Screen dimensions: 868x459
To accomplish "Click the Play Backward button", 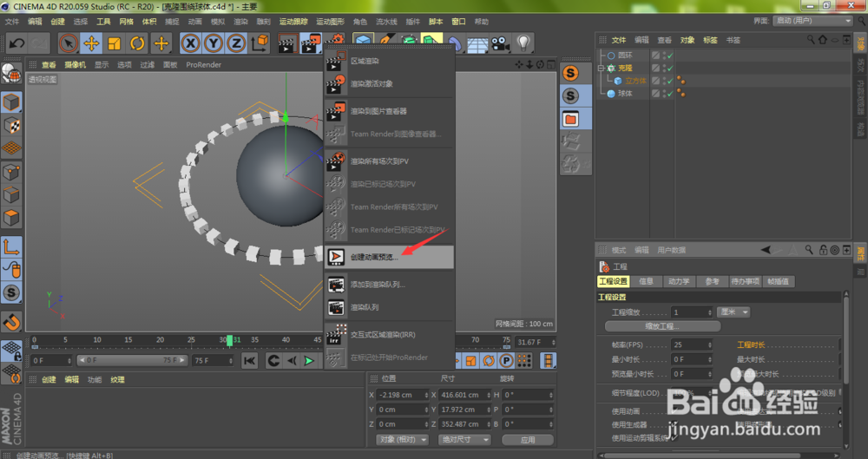I will coord(291,360).
